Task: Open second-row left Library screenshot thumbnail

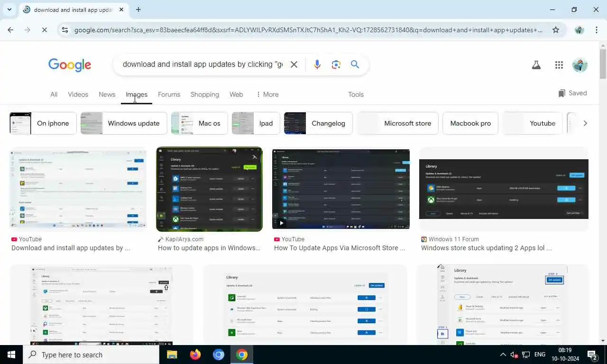Action: pyautogui.click(x=101, y=305)
